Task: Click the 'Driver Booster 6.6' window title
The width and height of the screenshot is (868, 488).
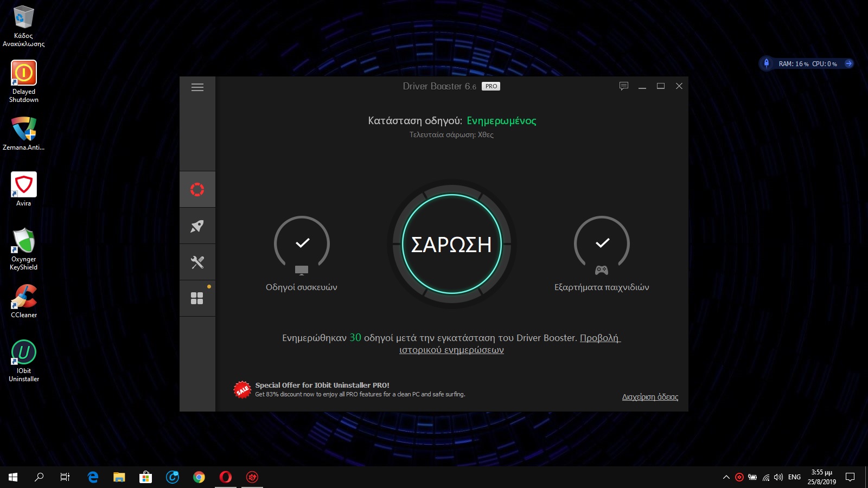Action: pos(439,86)
